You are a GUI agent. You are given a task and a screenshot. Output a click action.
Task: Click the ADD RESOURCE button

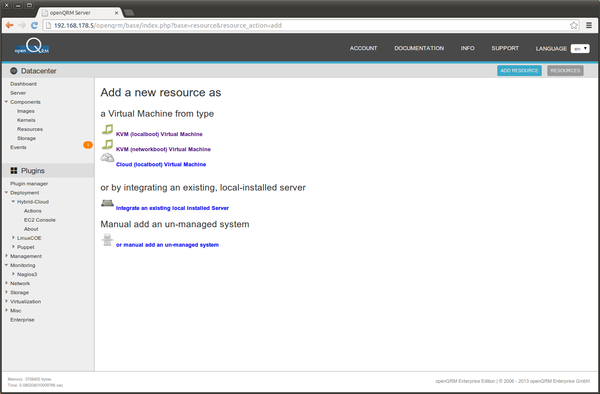519,70
